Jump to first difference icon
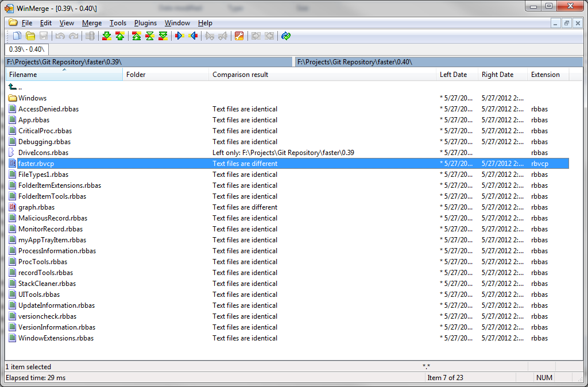 pyautogui.click(x=137, y=36)
